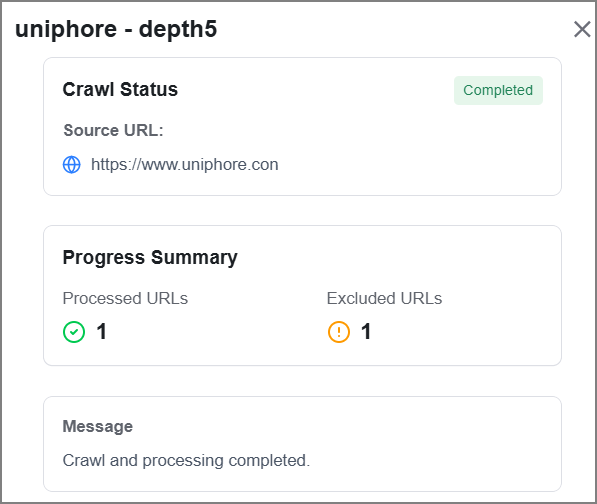The height and width of the screenshot is (504, 597).
Task: Open the https://www.uniphore.con source link
Action: tap(185, 165)
